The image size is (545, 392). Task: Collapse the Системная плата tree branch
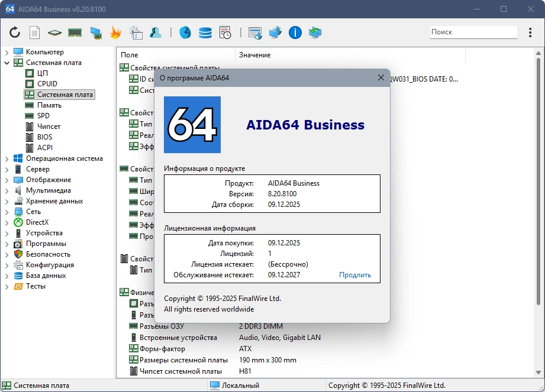point(7,63)
